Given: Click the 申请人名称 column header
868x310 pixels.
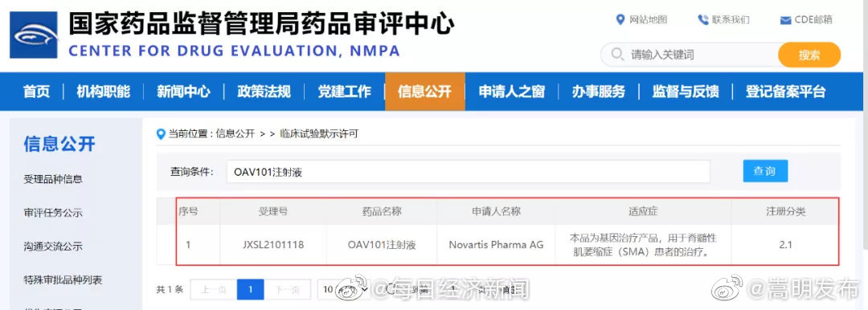Looking at the screenshot, I should [496, 211].
